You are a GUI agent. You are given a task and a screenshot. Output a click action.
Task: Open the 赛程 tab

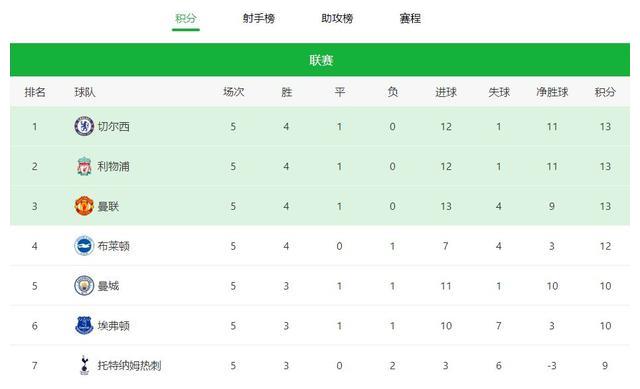click(x=410, y=18)
